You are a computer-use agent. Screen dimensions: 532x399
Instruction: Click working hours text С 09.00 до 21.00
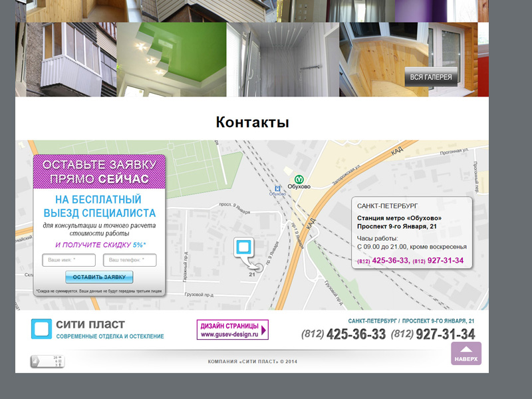coord(412,247)
